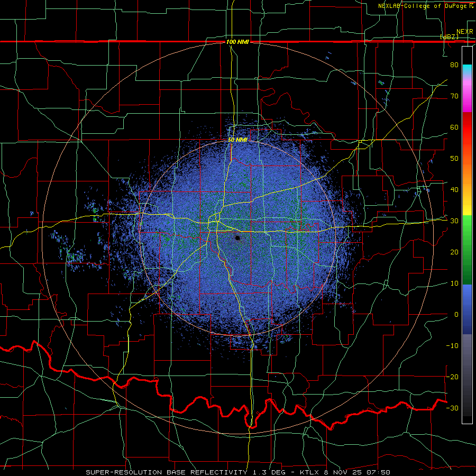Viewport: 476px width, 476px height.
Task: Click the [dBZ] units label
Action: tap(449, 36)
